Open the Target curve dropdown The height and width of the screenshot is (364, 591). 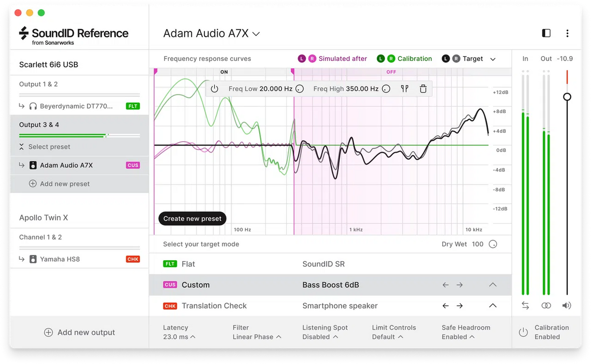(493, 59)
